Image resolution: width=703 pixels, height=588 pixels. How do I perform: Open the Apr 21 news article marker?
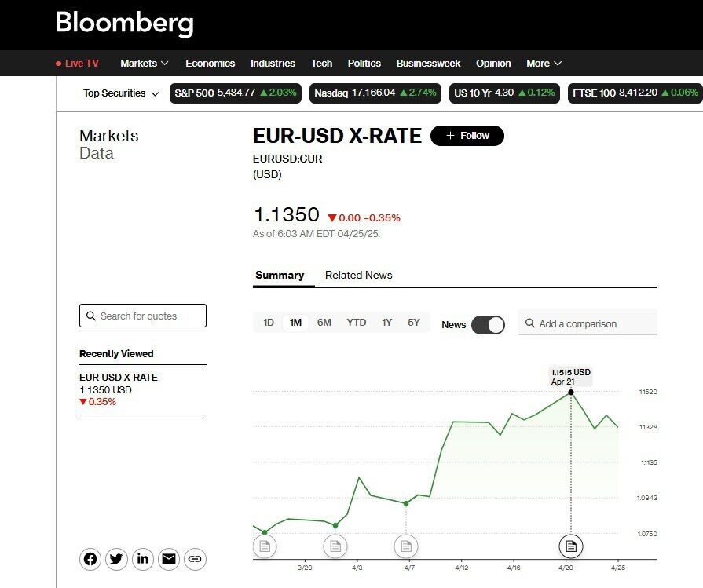[571, 546]
